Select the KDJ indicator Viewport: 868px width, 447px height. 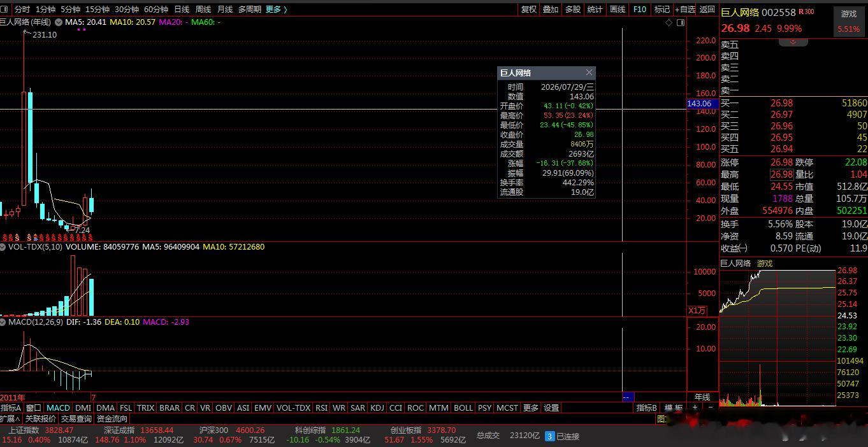(377, 408)
